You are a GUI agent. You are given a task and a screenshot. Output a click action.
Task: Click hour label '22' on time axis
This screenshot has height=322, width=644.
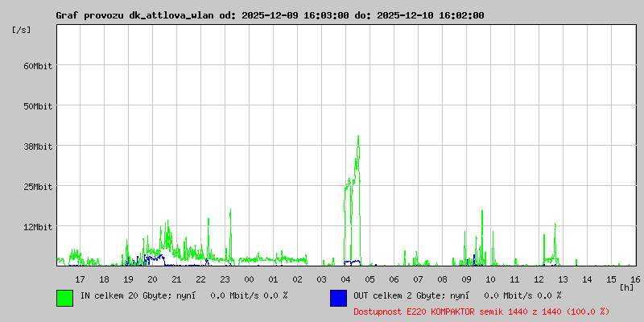coord(200,279)
